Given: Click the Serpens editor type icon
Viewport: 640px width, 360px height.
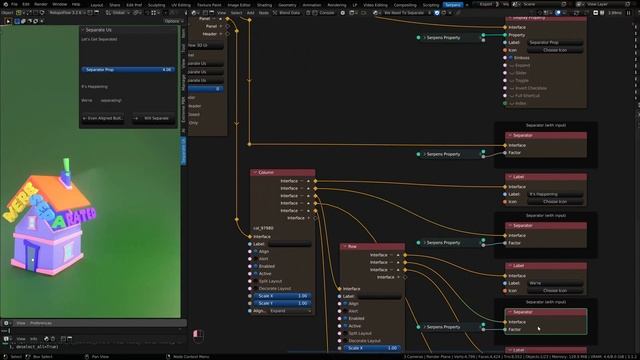Looking at the screenshot, I should [x=194, y=13].
